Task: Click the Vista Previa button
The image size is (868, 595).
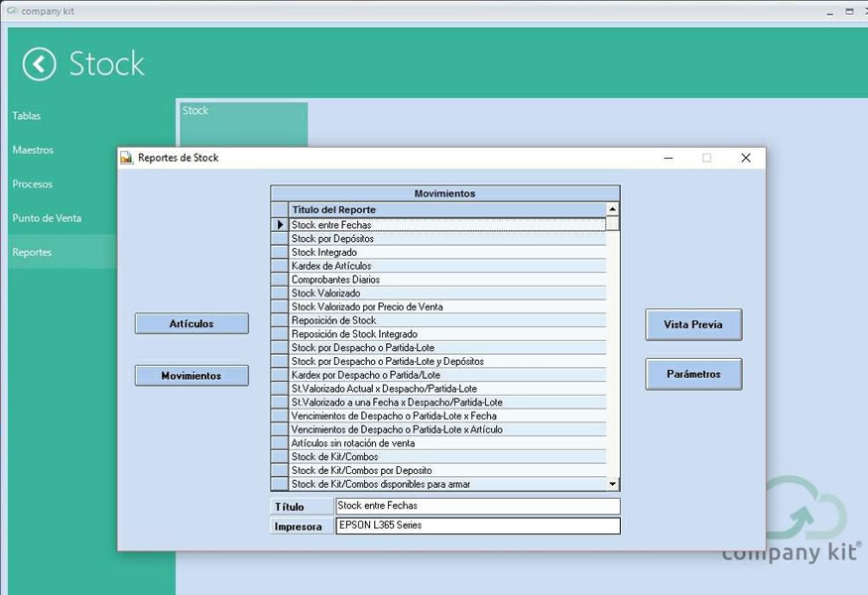Action: pos(693,325)
